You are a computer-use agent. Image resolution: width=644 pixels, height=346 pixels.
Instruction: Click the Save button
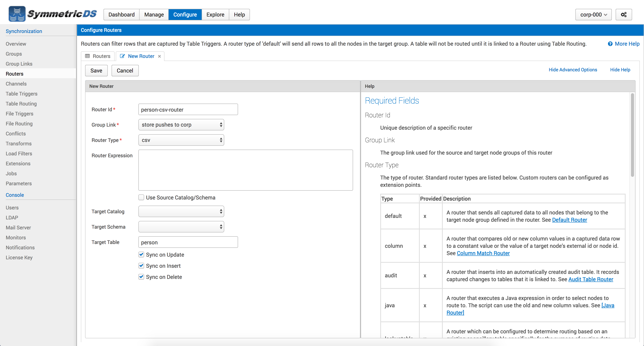(x=96, y=71)
